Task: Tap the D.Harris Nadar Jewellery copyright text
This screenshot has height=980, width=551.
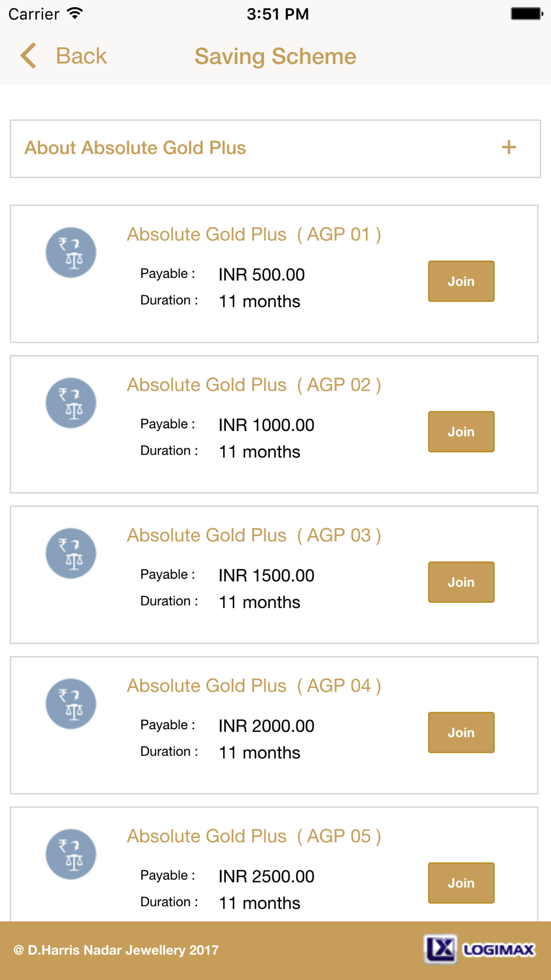Action: [116, 950]
